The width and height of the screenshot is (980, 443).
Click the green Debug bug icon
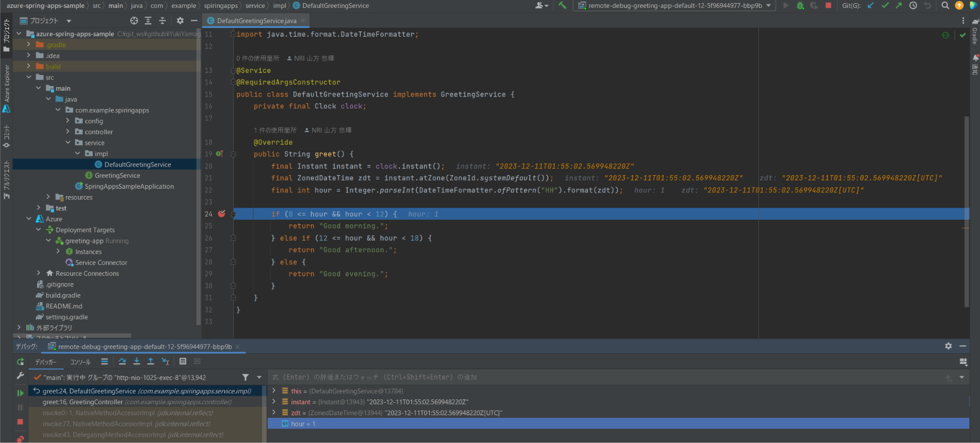pos(800,6)
